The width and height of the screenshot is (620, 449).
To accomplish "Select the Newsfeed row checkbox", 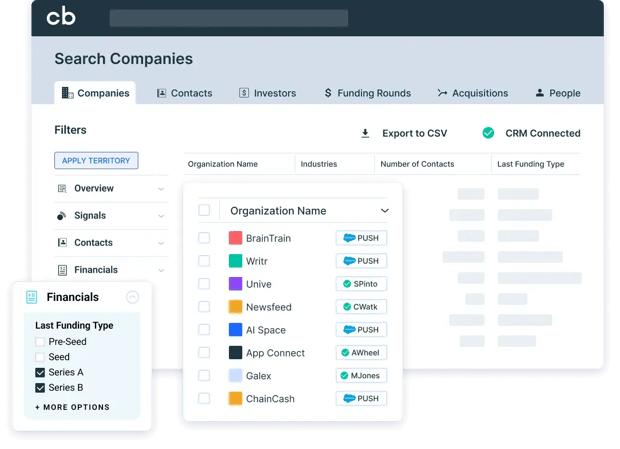I will (204, 307).
